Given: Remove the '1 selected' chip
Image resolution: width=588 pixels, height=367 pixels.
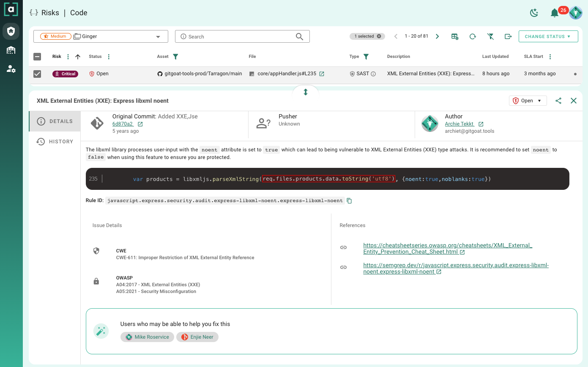Looking at the screenshot, I should pos(379,36).
